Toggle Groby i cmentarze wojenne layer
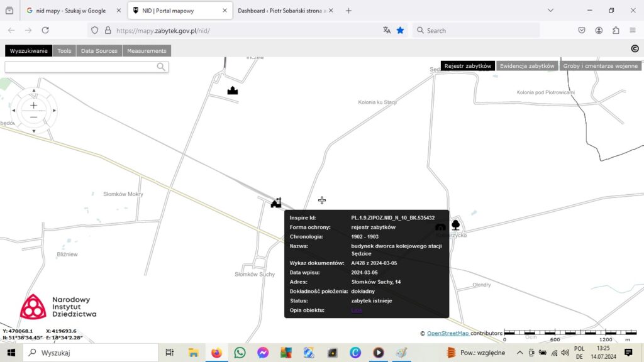The width and height of the screenshot is (644, 362). (x=600, y=66)
